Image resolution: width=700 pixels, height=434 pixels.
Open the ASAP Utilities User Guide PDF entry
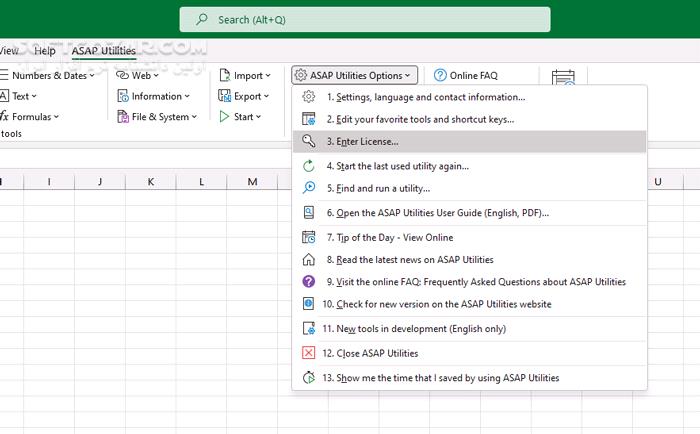tap(469, 213)
